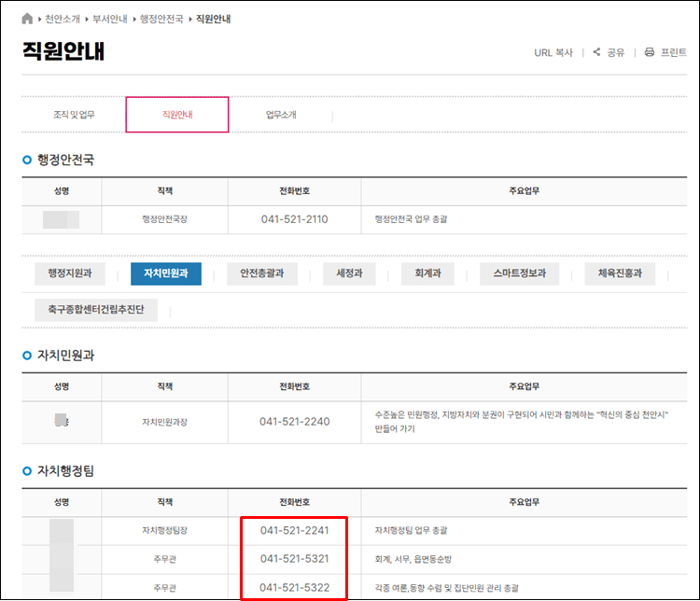Click phone number 041-521-2241
This screenshot has height=601, width=700.
(295, 530)
